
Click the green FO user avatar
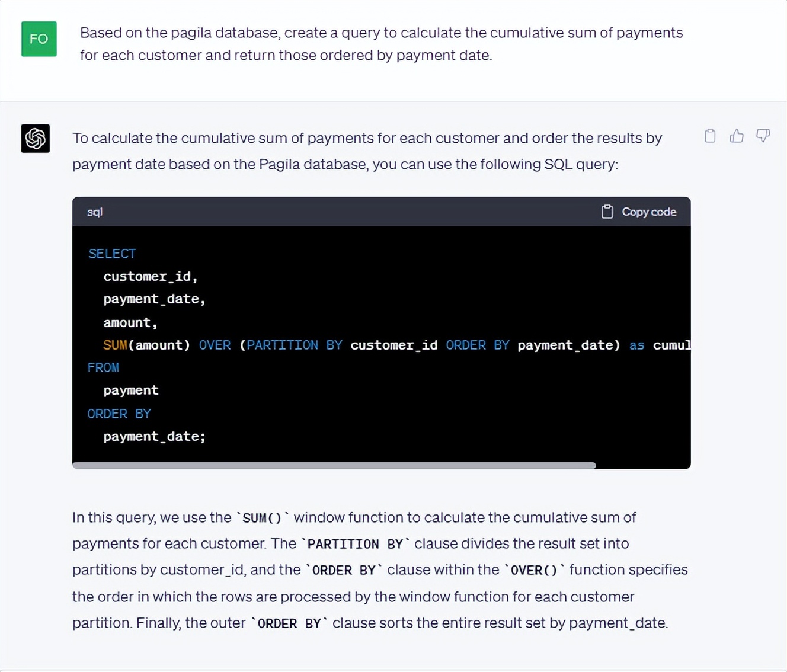pos(39,39)
